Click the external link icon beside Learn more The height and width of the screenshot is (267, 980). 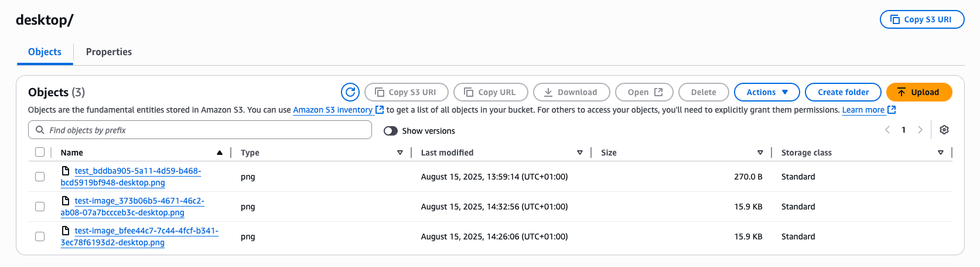pyautogui.click(x=892, y=110)
